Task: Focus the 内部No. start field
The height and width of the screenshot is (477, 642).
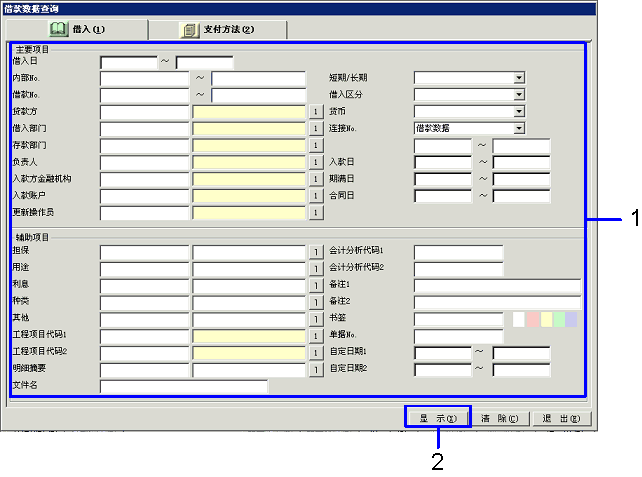Action: (145, 78)
